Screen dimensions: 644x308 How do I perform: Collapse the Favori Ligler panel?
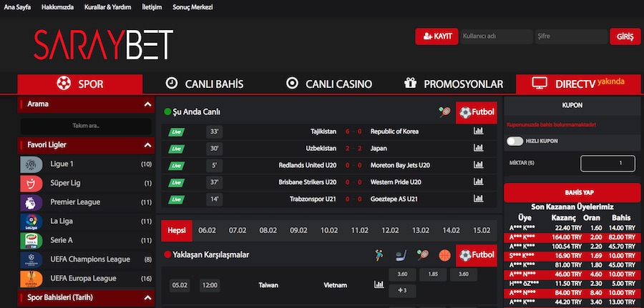click(148, 145)
